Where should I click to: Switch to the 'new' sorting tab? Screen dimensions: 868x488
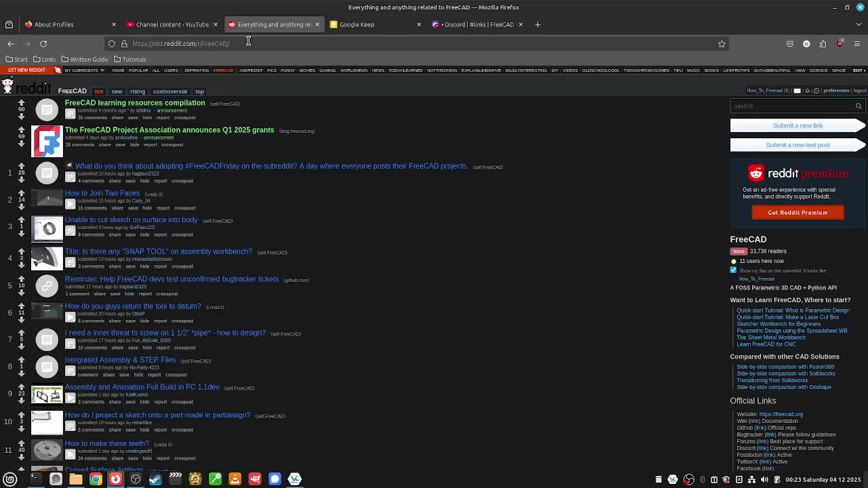117,91
